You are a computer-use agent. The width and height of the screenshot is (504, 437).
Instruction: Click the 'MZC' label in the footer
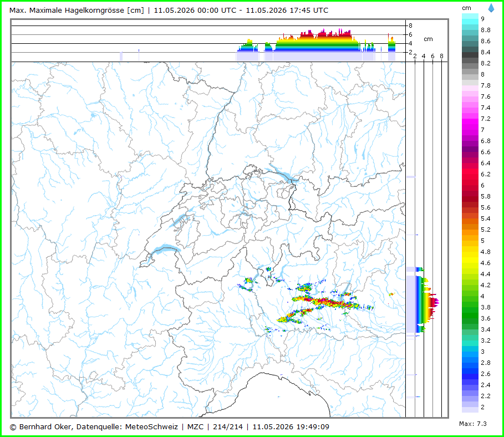click(x=195, y=426)
